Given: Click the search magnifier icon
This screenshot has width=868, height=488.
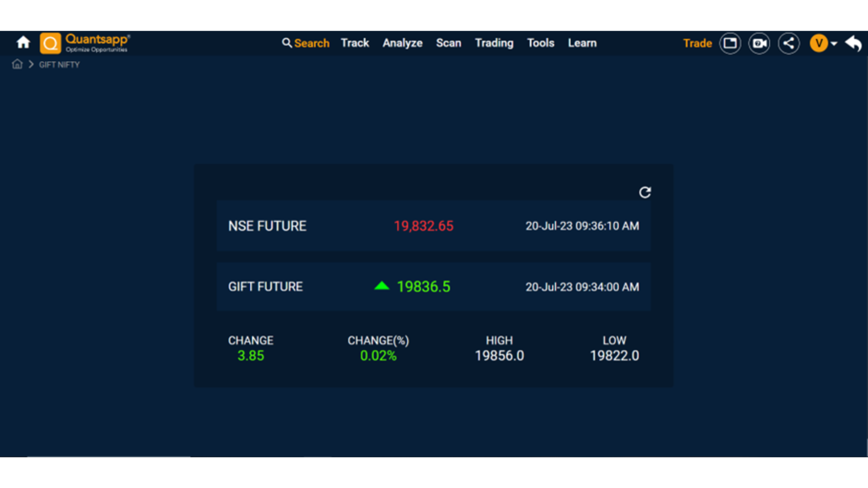Looking at the screenshot, I should coord(287,43).
